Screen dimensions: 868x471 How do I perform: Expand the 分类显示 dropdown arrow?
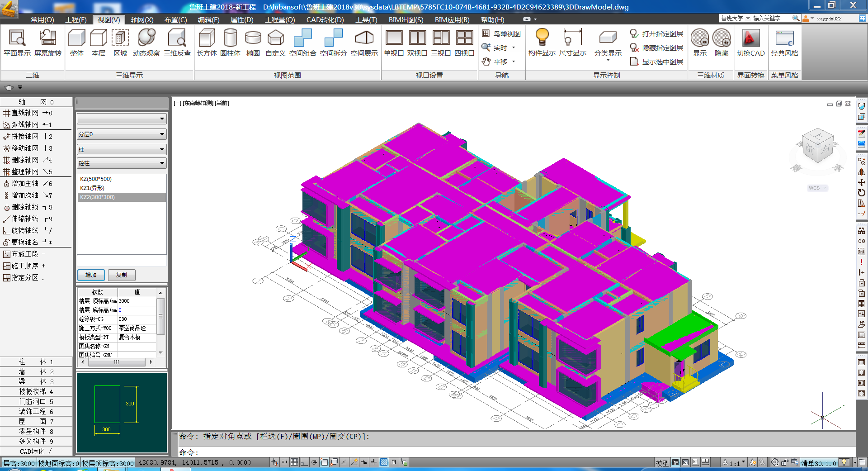pos(608,61)
